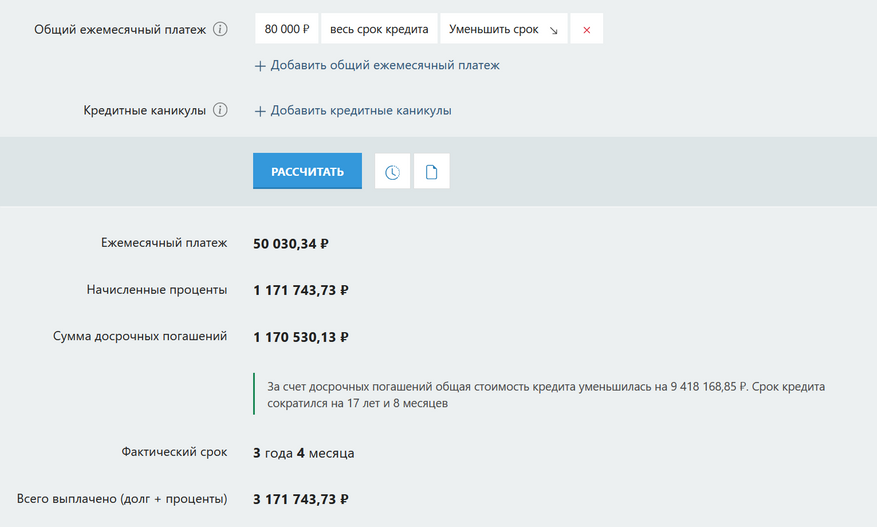Screen dimensions: 877x527
Task: Click the green-bordered early repayment savings note
Action: click(x=545, y=394)
